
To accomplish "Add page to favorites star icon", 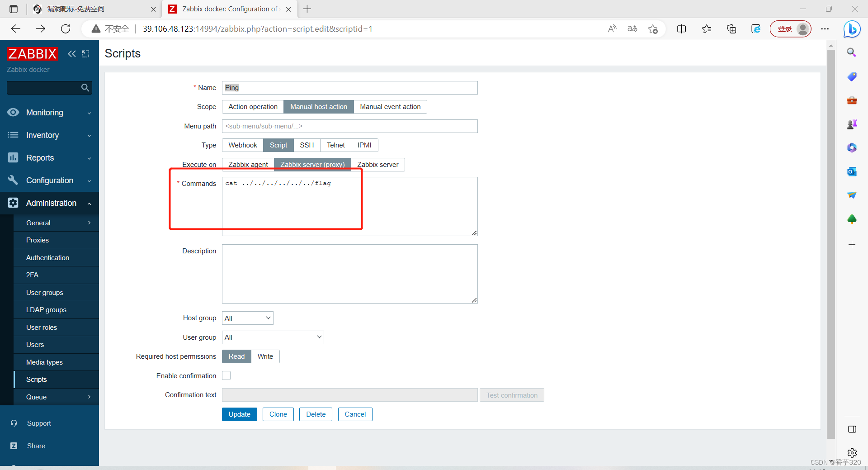I will click(x=653, y=29).
